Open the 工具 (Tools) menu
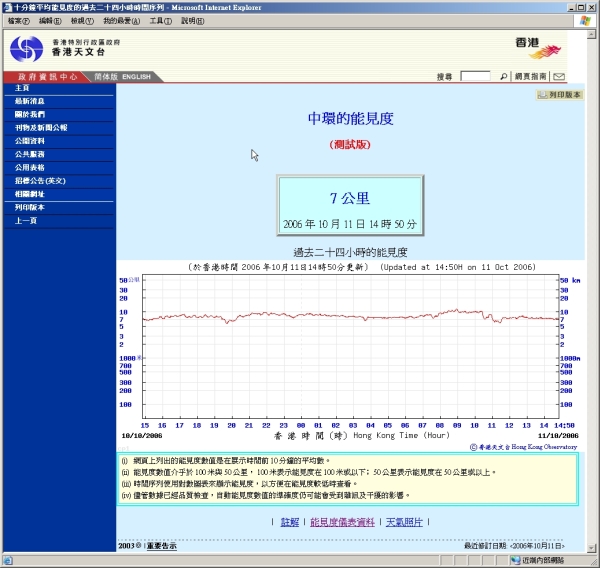 tap(160, 21)
